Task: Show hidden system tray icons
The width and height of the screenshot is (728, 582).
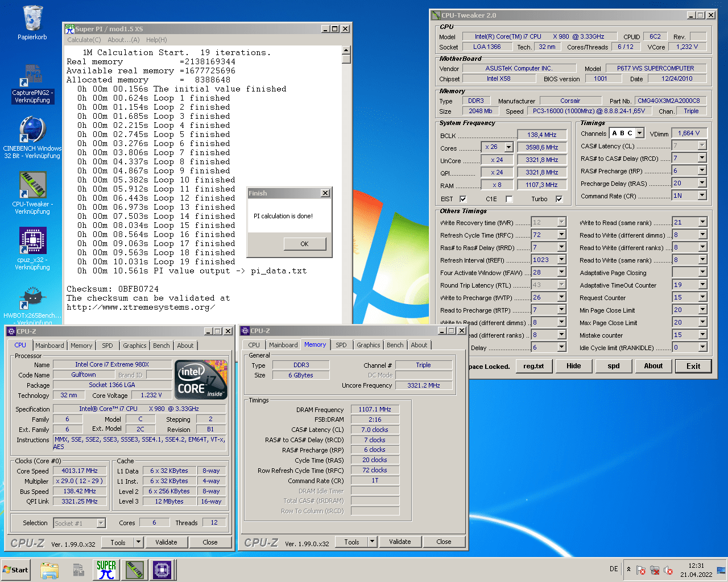Action: click(x=628, y=569)
